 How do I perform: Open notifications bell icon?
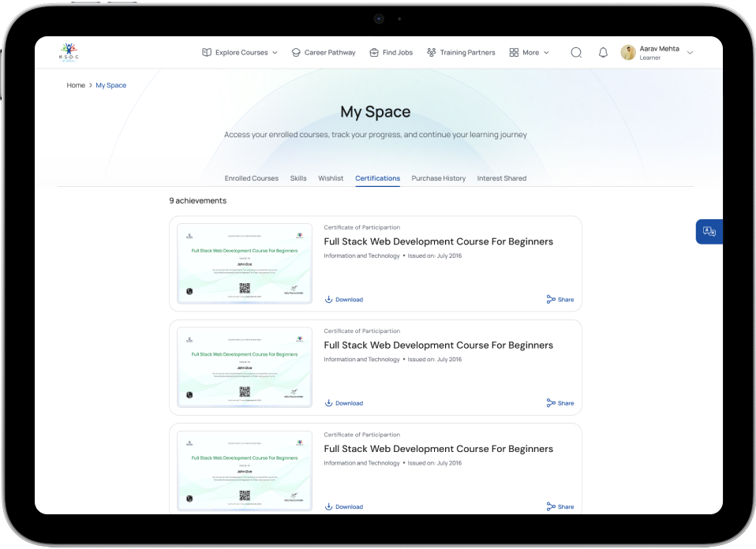coord(603,53)
